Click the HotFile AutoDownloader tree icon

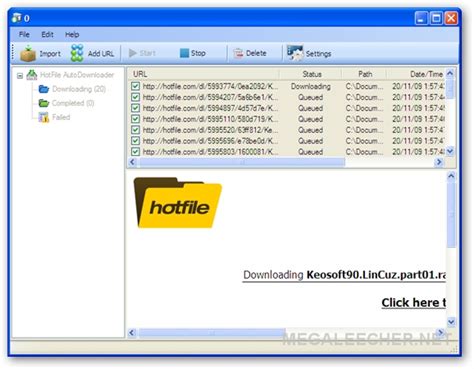32,75
